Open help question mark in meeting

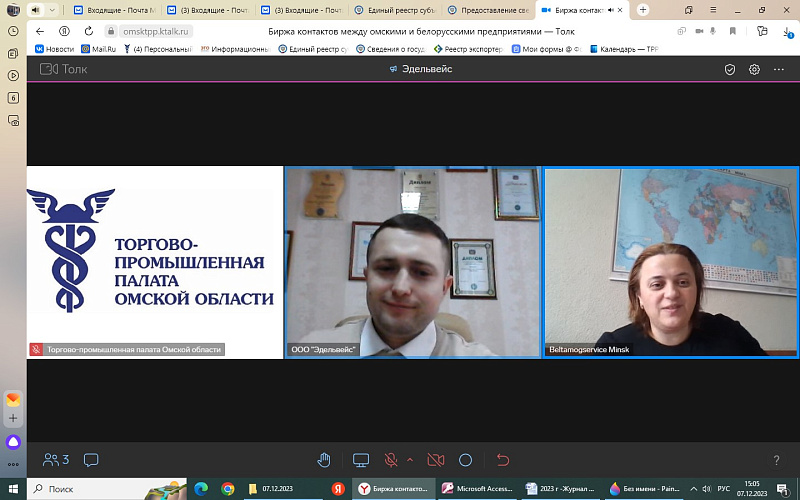pyautogui.click(x=776, y=460)
